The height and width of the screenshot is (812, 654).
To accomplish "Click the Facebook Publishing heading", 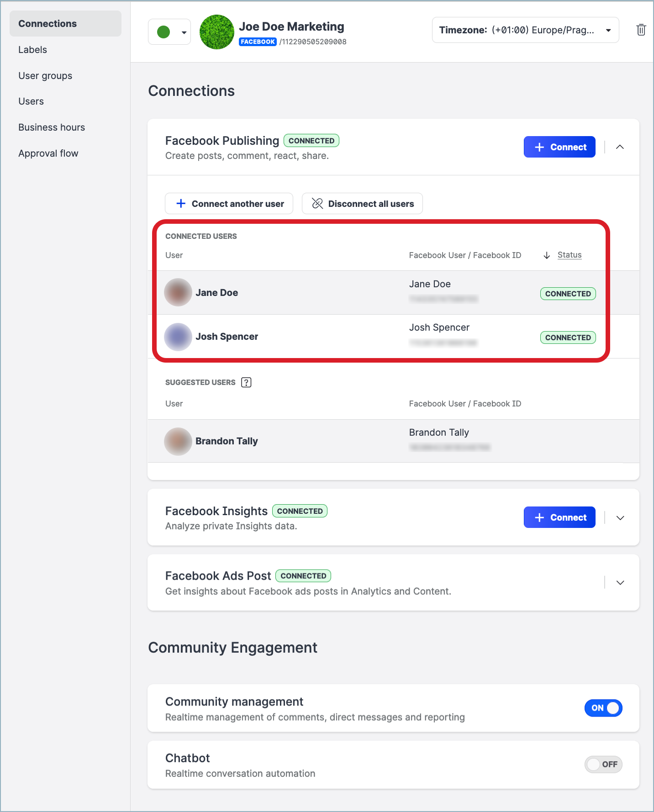I will pyautogui.click(x=222, y=141).
